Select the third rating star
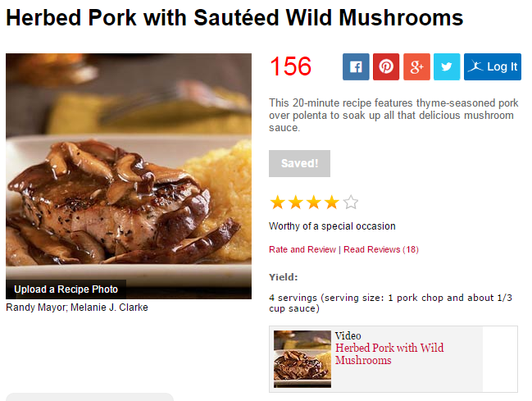Image resolution: width=532 pixels, height=401 pixels. click(x=314, y=203)
